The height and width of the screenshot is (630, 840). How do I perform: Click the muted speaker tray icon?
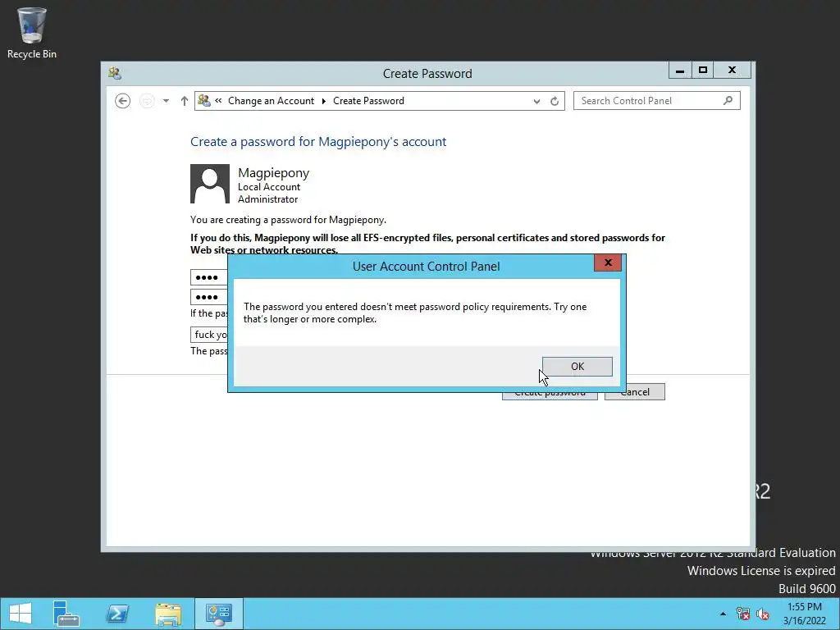coord(763,614)
